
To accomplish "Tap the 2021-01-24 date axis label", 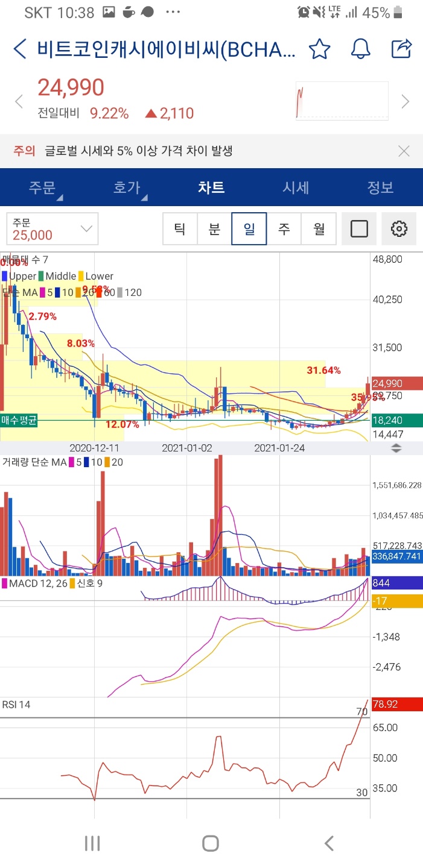I will (x=279, y=448).
